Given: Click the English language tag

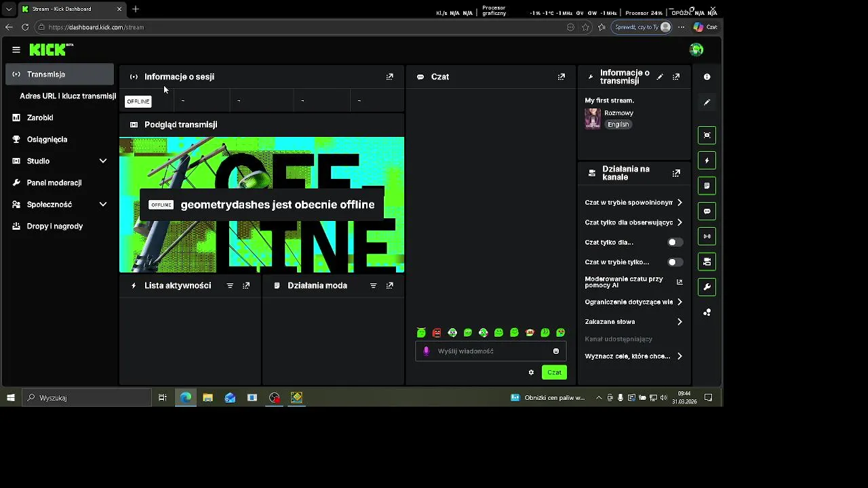Looking at the screenshot, I should pos(618,125).
